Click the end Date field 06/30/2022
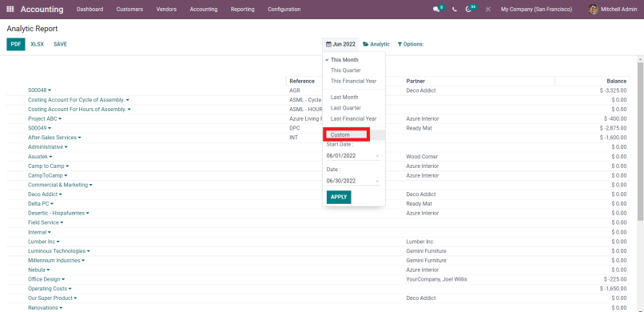 pyautogui.click(x=353, y=181)
